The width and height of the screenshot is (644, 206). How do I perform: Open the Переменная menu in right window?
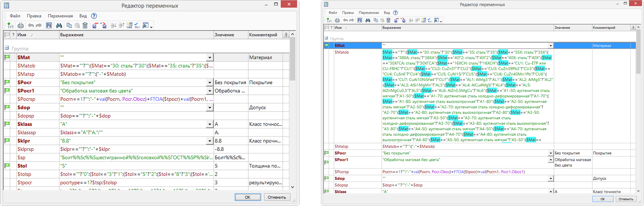369,13
